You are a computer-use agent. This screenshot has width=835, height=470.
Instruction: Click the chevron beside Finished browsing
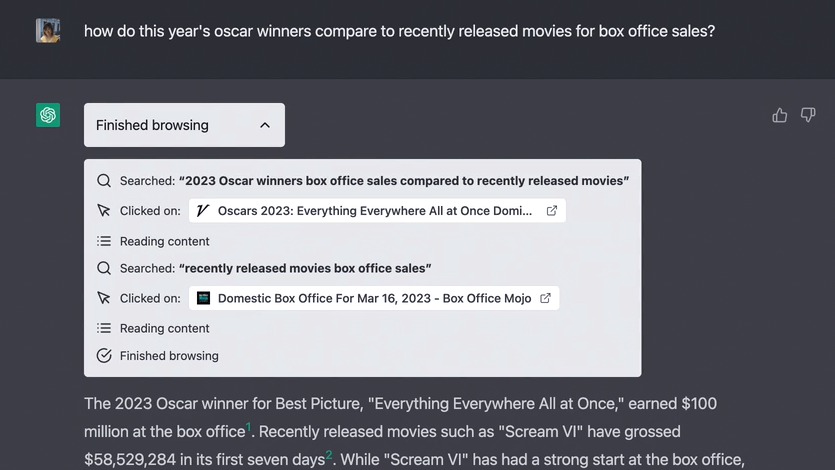(x=265, y=125)
